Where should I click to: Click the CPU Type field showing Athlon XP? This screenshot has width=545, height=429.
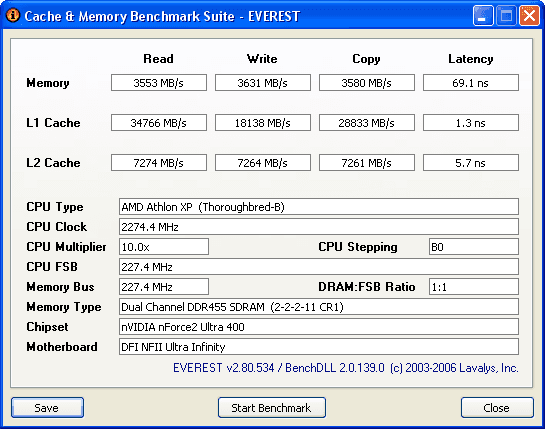[x=319, y=207]
